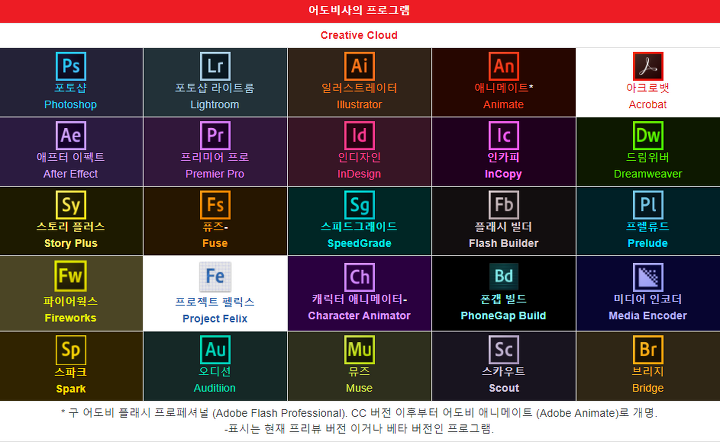Open the Creative Cloud heading link
The width and height of the screenshot is (720, 442).
click(359, 35)
